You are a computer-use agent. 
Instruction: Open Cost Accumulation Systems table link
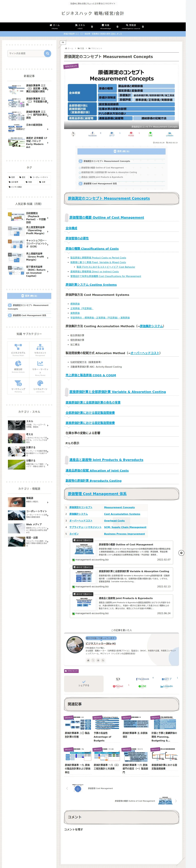pos(122,514)
